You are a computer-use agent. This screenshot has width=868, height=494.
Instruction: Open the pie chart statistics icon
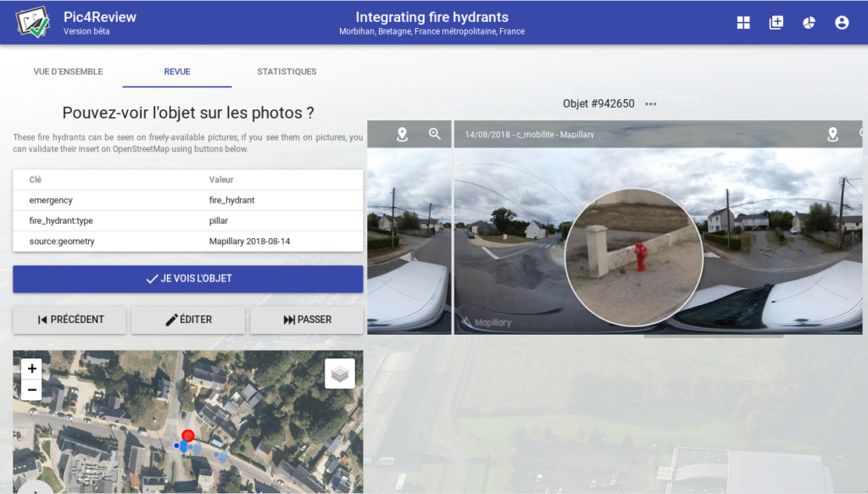(809, 23)
